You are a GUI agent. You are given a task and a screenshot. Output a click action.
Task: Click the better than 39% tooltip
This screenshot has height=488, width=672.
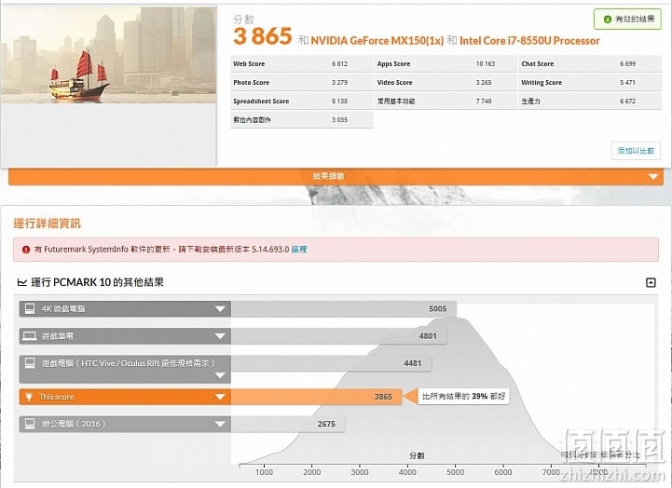463,396
